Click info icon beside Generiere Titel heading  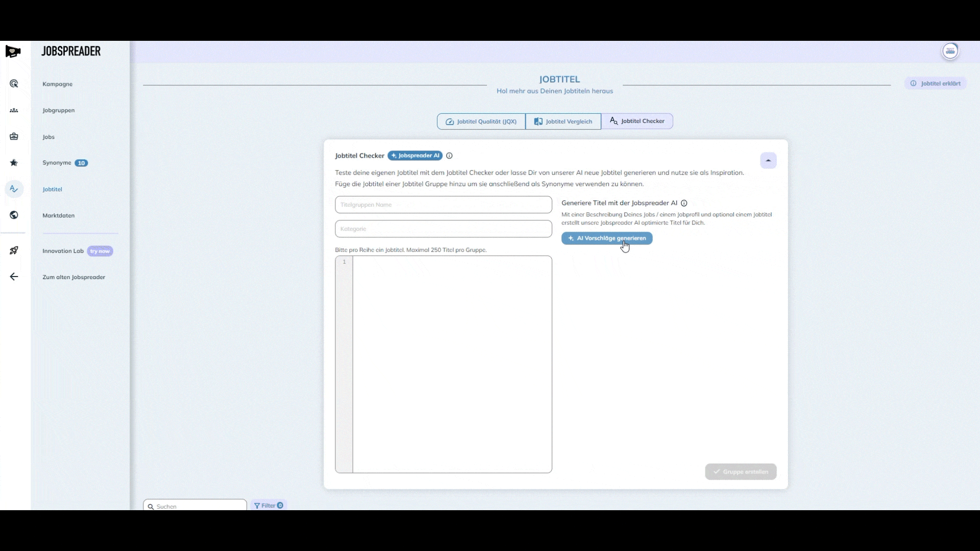tap(684, 203)
